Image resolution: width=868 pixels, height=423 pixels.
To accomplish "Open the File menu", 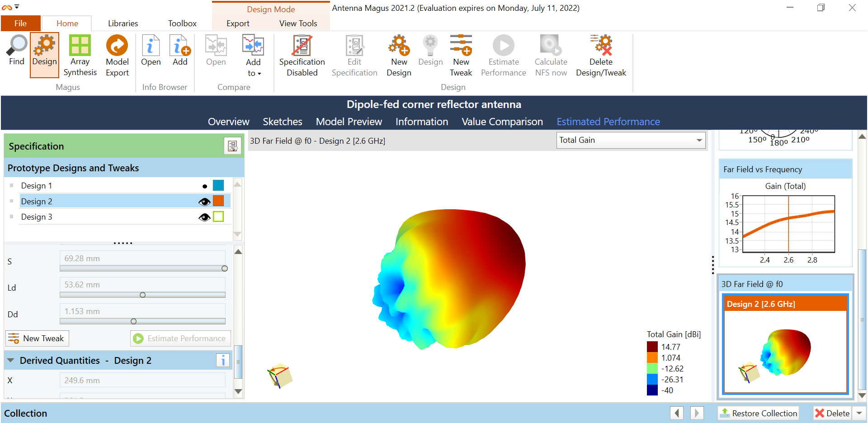I will pos(20,23).
